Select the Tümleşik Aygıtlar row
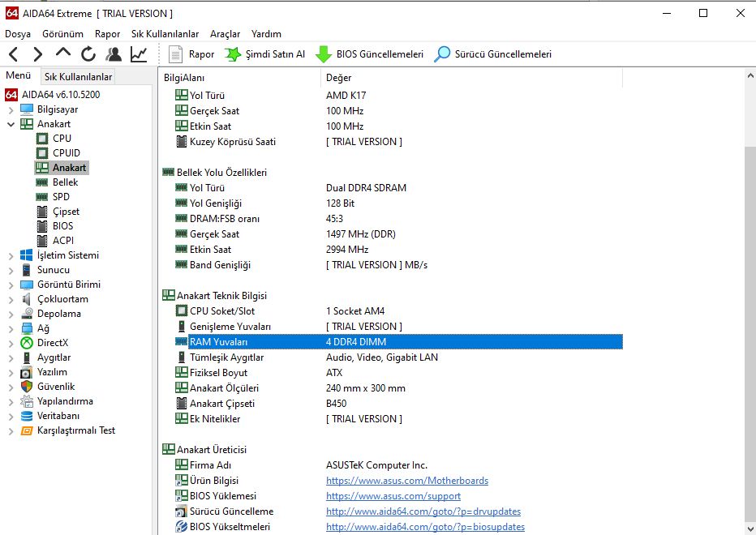The image size is (756, 535). pyautogui.click(x=399, y=357)
